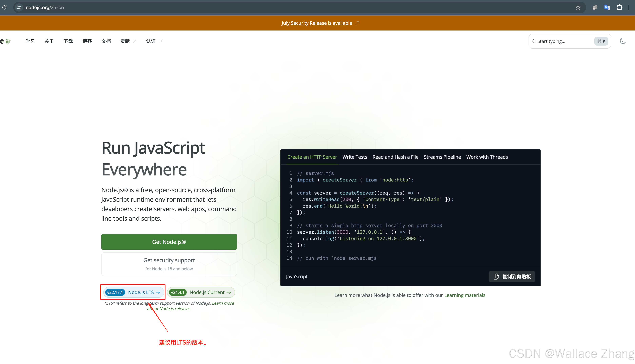The image size is (635, 364).
Task: Click the Run JavaScript Everywhere heading
Action: click(153, 158)
